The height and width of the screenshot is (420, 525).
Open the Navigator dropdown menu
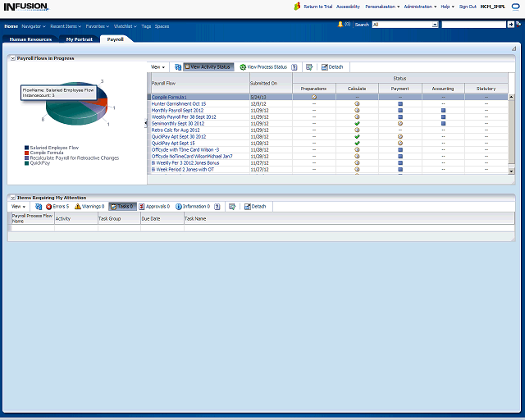(x=34, y=26)
